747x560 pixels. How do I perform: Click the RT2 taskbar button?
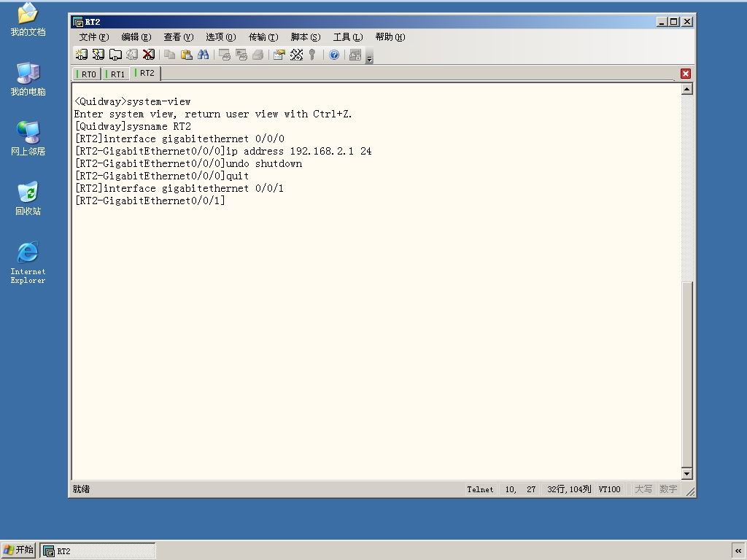coord(98,551)
